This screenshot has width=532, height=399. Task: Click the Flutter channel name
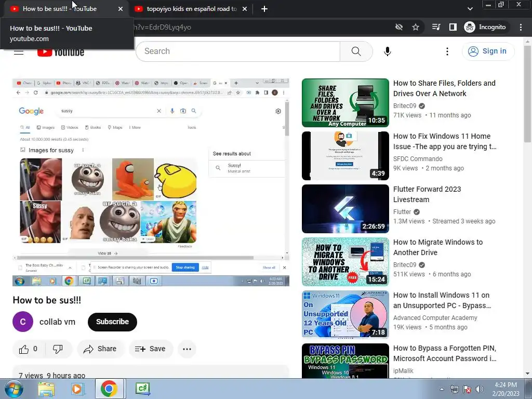coord(402,212)
